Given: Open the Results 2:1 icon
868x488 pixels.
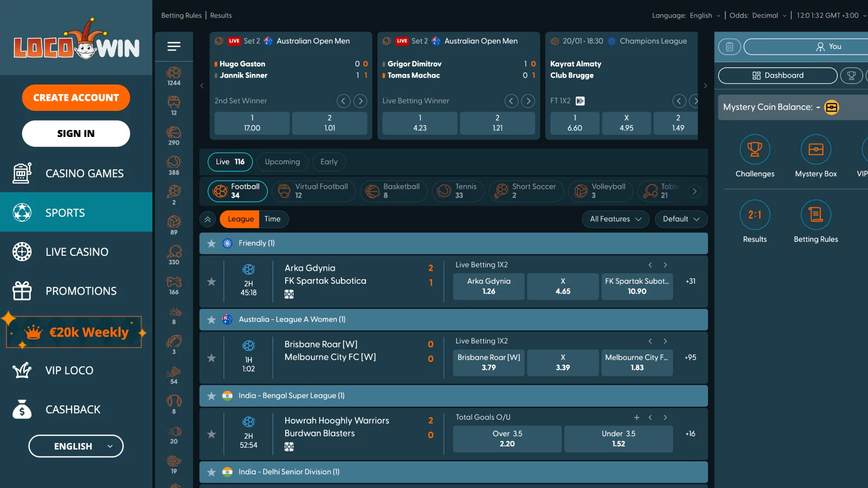Looking at the screenshot, I should [x=755, y=215].
